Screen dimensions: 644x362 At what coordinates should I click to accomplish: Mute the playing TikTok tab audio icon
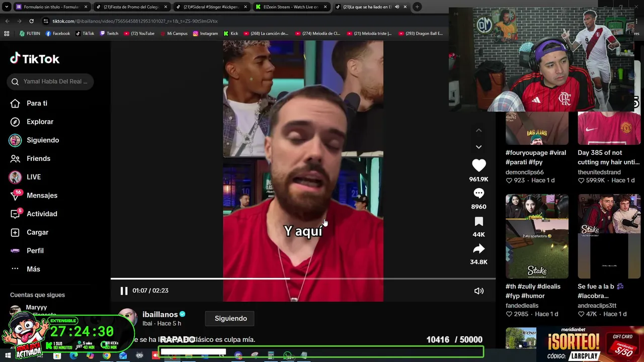397,7
